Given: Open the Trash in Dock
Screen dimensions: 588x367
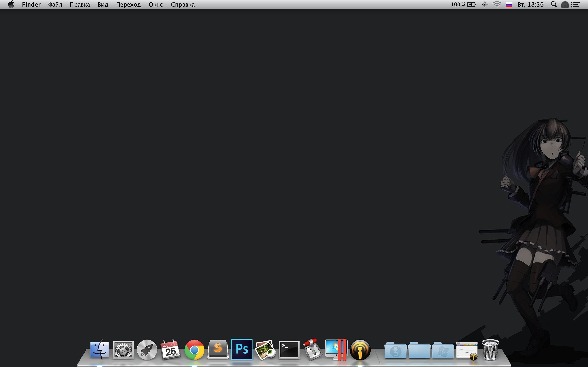Looking at the screenshot, I should click(490, 349).
